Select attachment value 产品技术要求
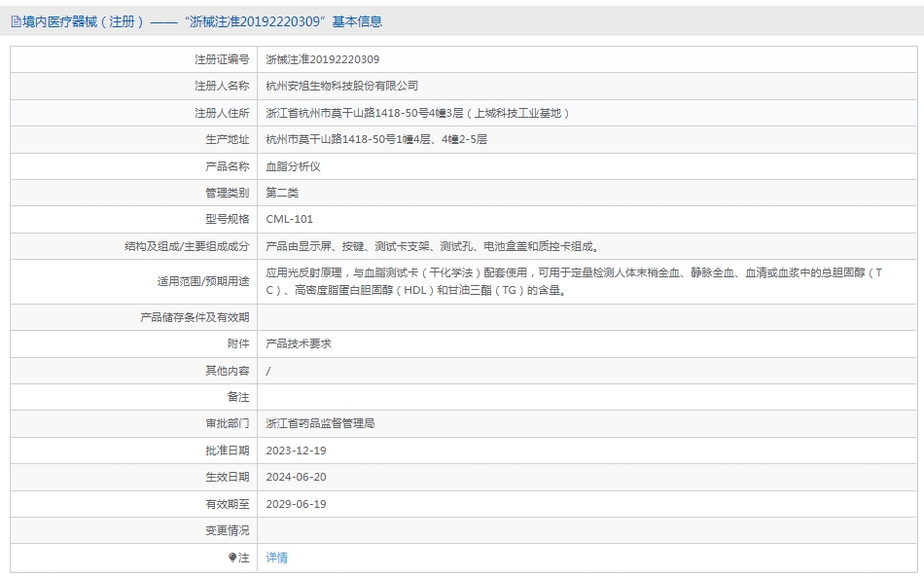924x577 pixels. (x=299, y=343)
